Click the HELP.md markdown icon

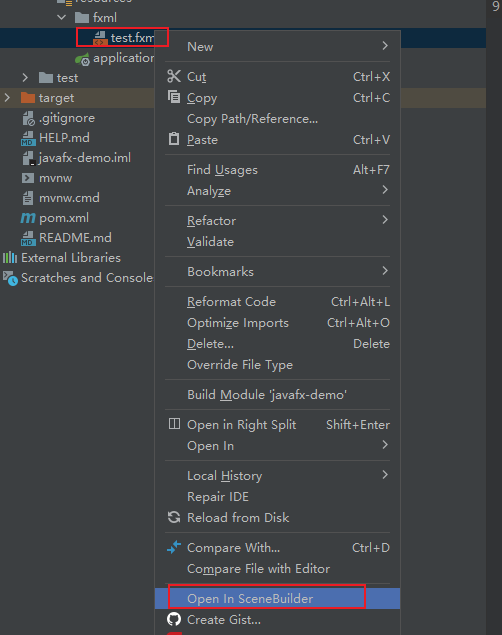click(28, 139)
